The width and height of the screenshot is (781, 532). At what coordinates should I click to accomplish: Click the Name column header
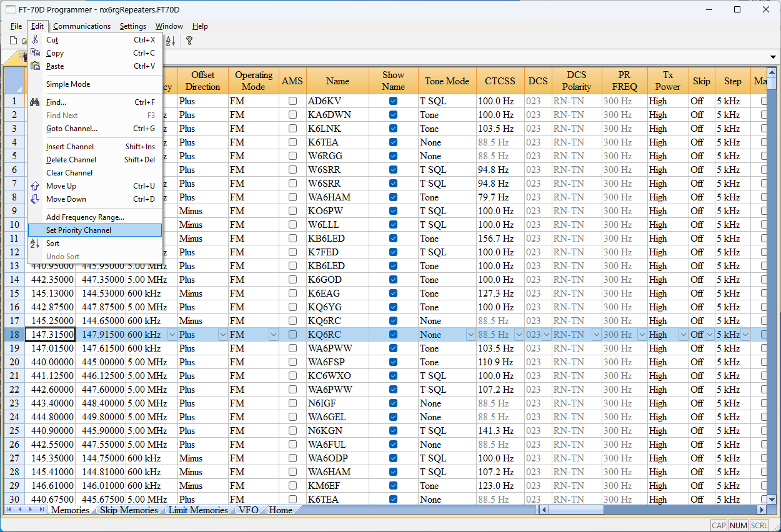pos(337,81)
